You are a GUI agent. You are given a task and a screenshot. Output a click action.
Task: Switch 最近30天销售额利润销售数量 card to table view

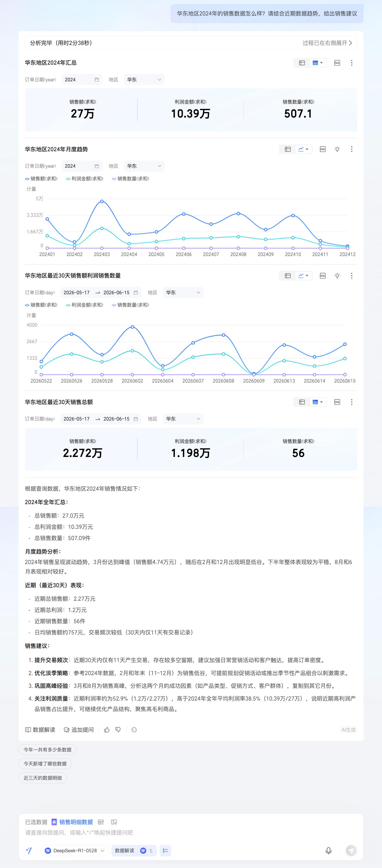point(288,276)
